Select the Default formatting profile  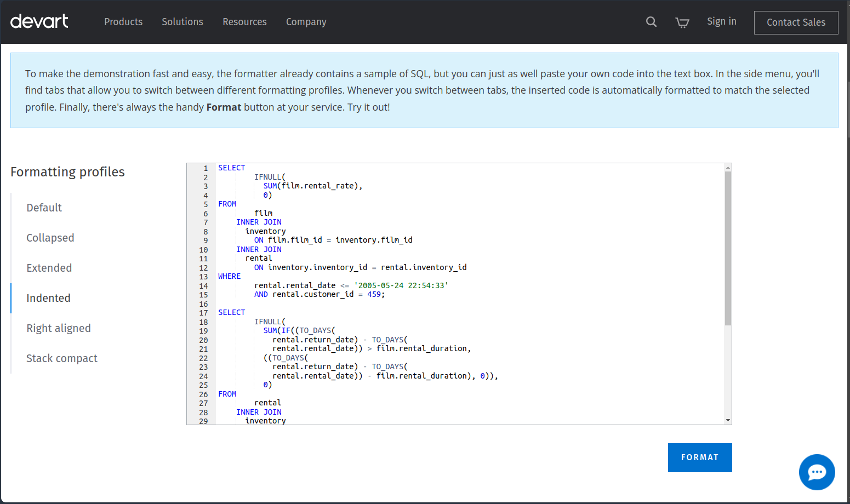click(44, 208)
